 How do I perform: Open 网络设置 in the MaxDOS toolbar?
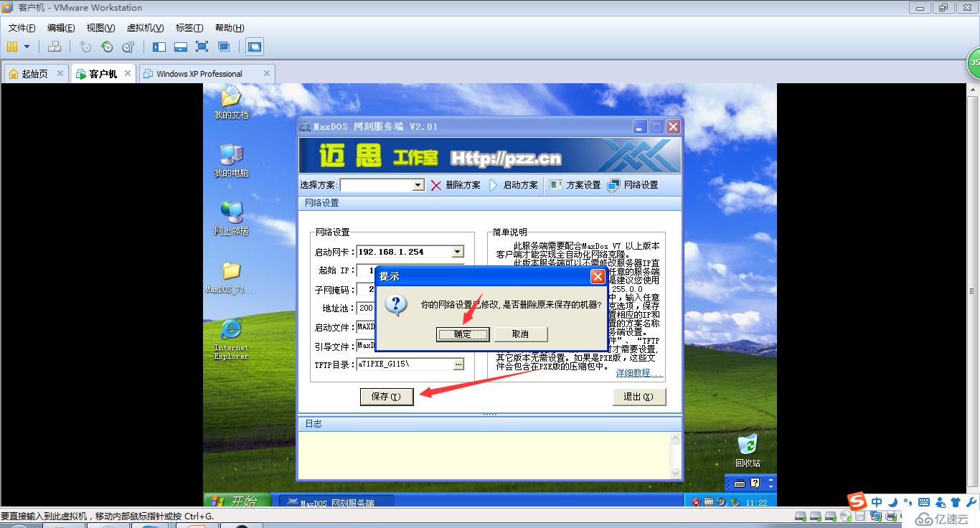633,185
